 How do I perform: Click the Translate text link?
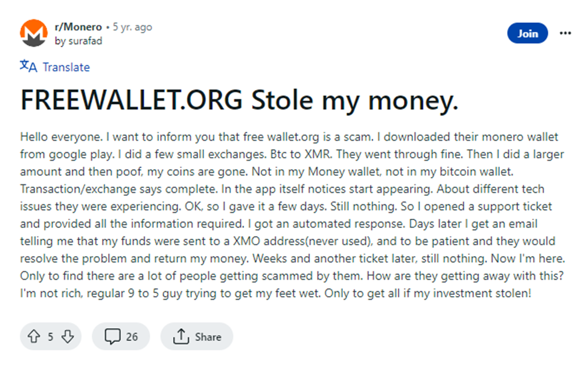[x=66, y=67]
